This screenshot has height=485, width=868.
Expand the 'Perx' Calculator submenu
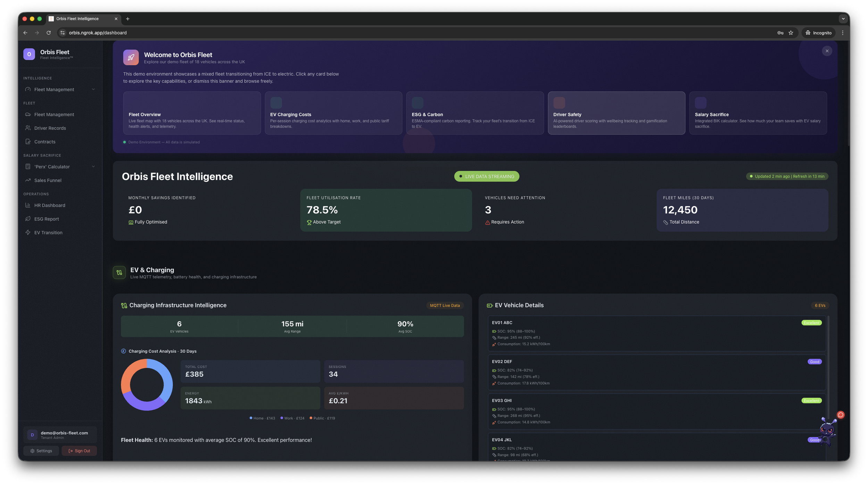point(93,166)
